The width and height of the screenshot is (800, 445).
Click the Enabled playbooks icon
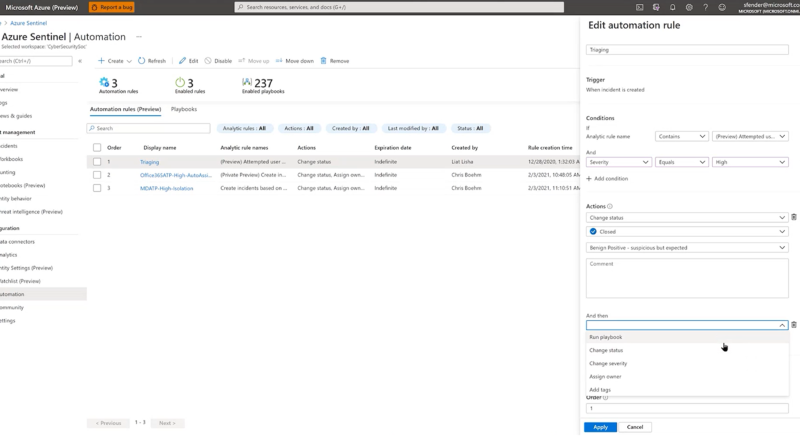[247, 82]
